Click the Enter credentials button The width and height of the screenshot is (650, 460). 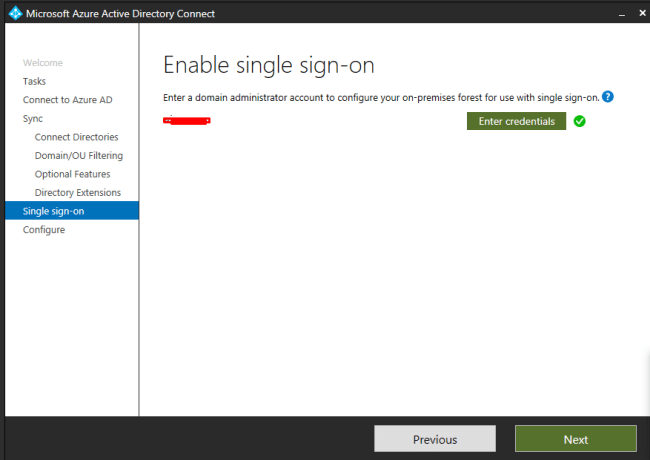(x=516, y=121)
